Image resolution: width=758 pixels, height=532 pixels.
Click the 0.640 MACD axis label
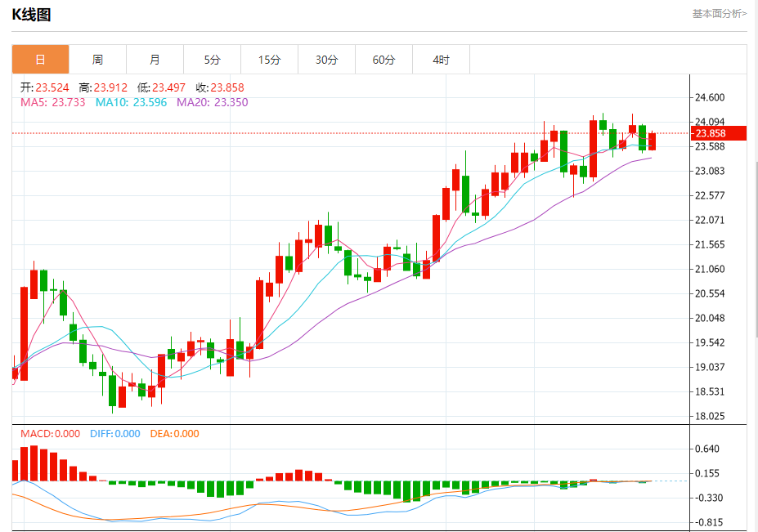[x=706, y=449]
